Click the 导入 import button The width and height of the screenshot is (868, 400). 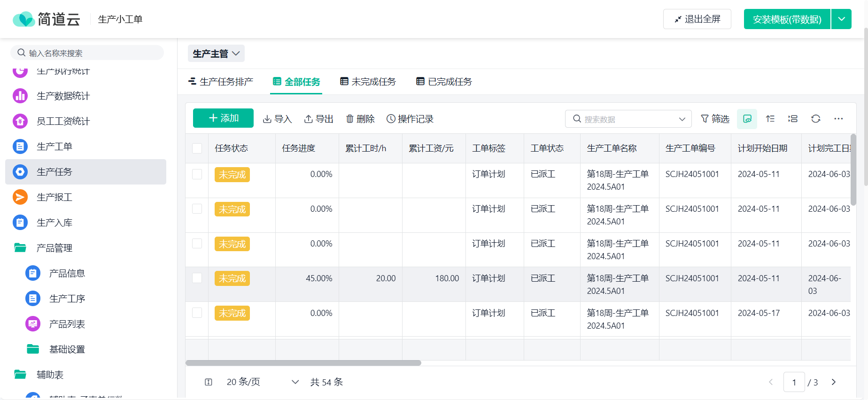tap(277, 119)
